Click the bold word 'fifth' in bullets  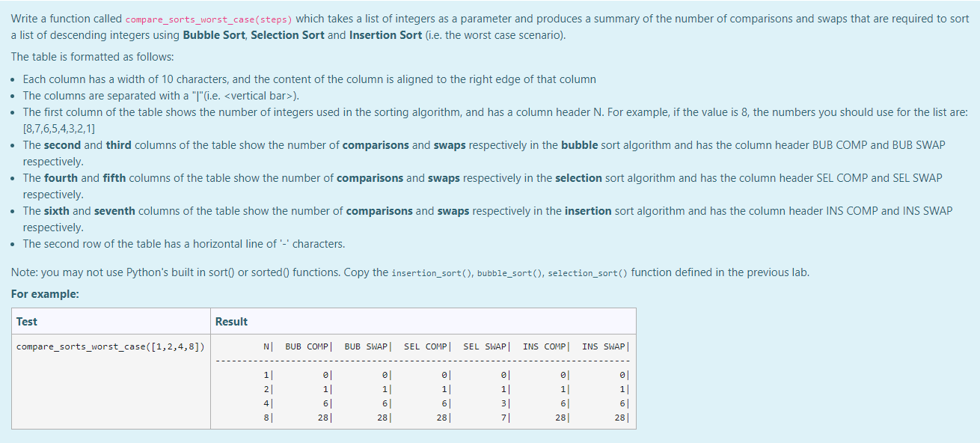click(x=114, y=177)
